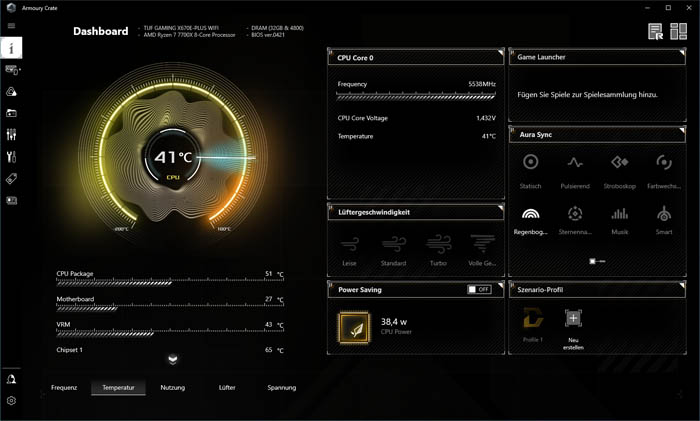Open the Tools wrench icon in the sidebar
This screenshot has height=421, width=700.
(x=11, y=157)
